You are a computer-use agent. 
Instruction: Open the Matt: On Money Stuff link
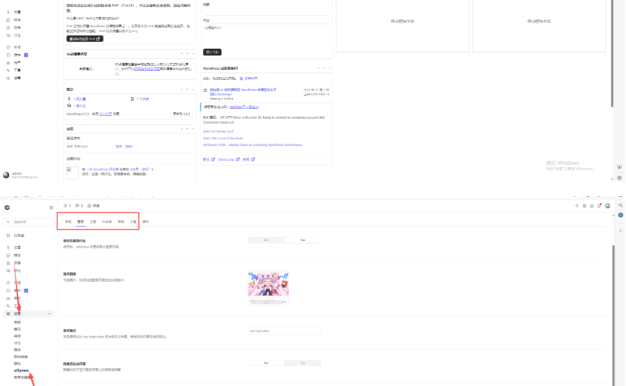(218, 131)
